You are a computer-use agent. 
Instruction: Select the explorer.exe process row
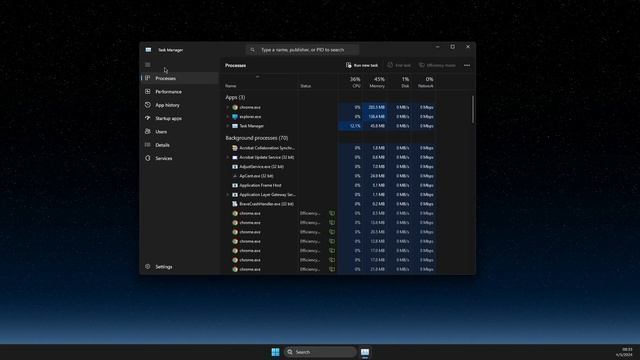[330, 117]
